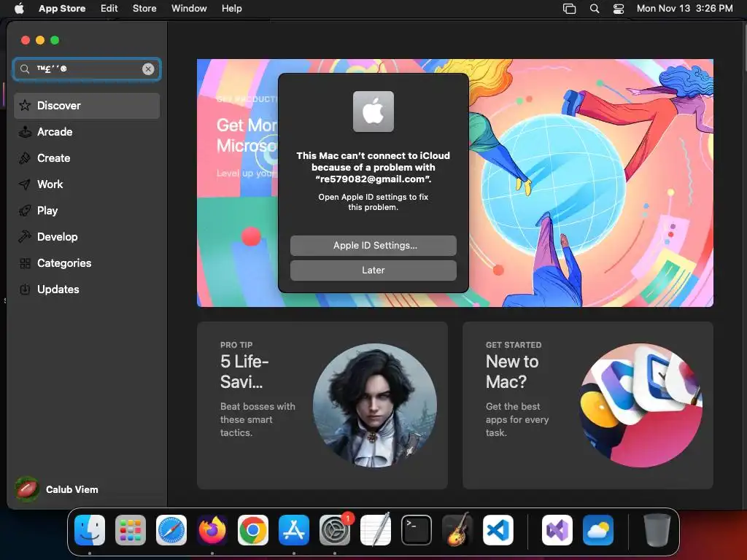The height and width of the screenshot is (560, 747).
Task: Open the App Store menu in menu bar
Action: [x=62, y=8]
